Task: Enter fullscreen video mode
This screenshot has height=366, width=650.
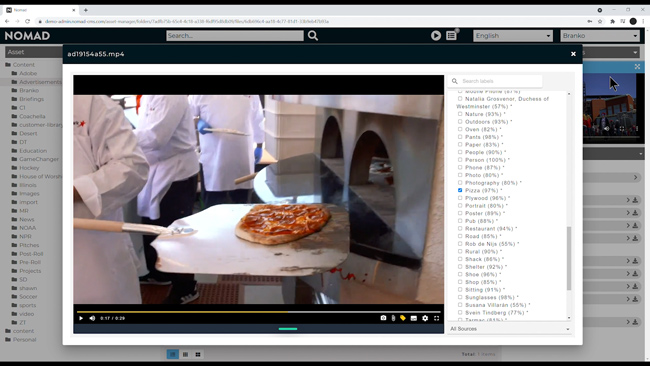Action: (x=437, y=318)
